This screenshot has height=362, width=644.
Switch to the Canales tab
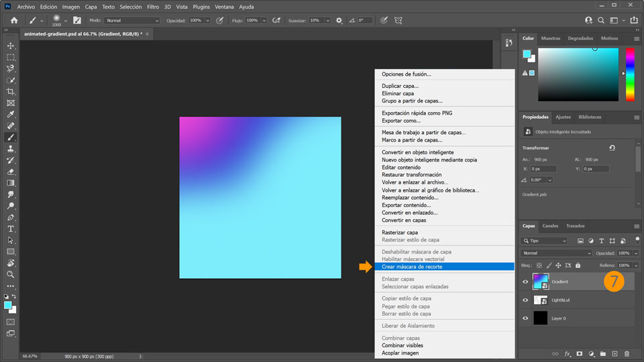point(550,226)
